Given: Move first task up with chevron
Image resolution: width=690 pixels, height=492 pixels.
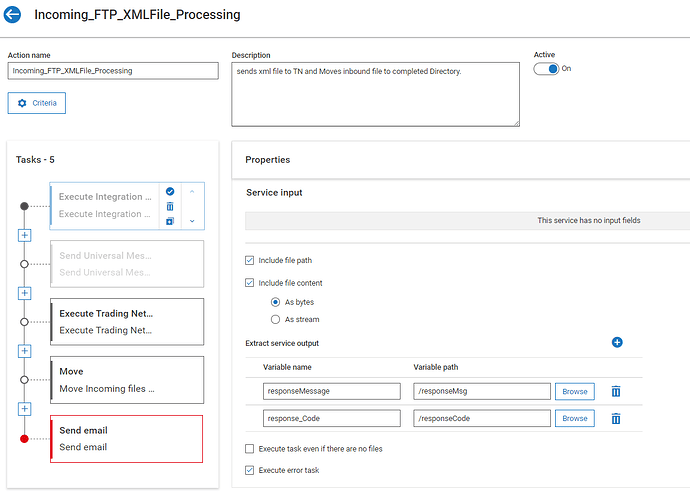Looking at the screenshot, I should click(x=192, y=191).
